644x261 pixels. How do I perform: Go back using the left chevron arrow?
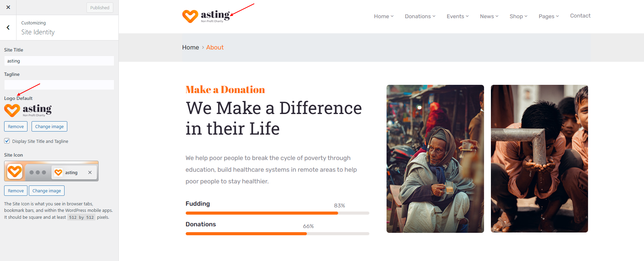pyautogui.click(x=8, y=27)
